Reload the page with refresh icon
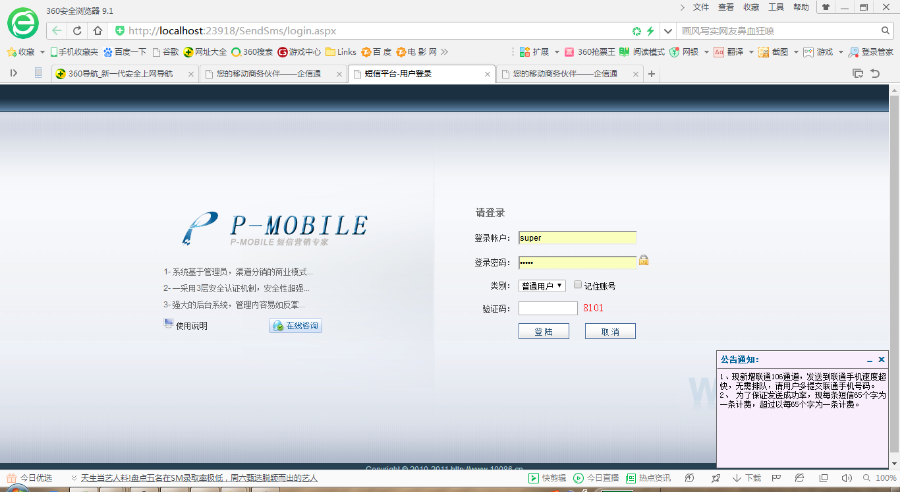Image resolution: width=900 pixels, height=492 pixels. coord(77,31)
